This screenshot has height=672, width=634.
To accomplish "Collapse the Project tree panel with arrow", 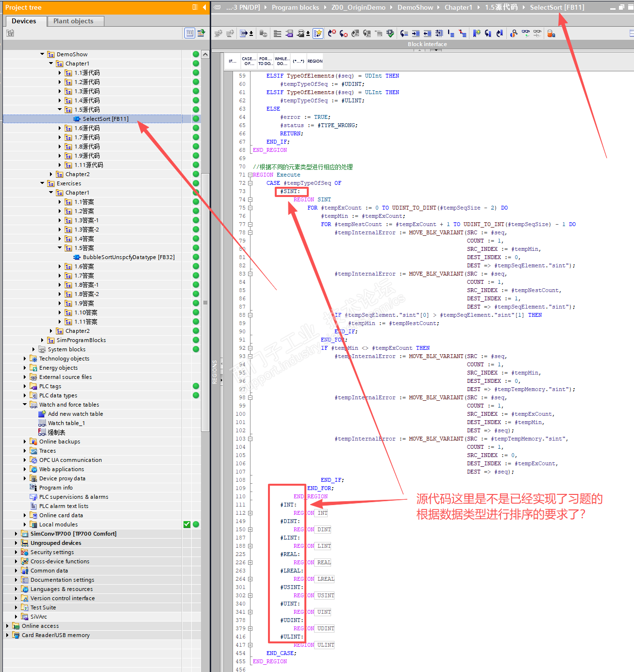I will (204, 7).
